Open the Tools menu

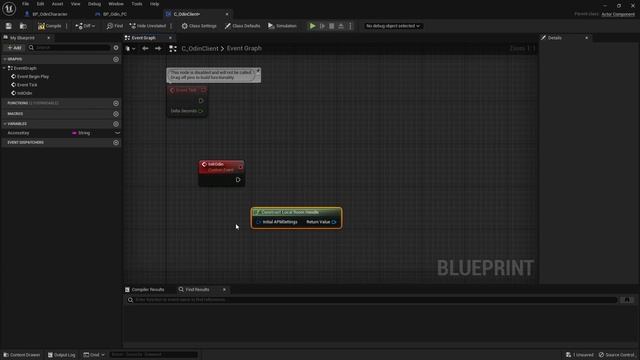click(x=137, y=4)
